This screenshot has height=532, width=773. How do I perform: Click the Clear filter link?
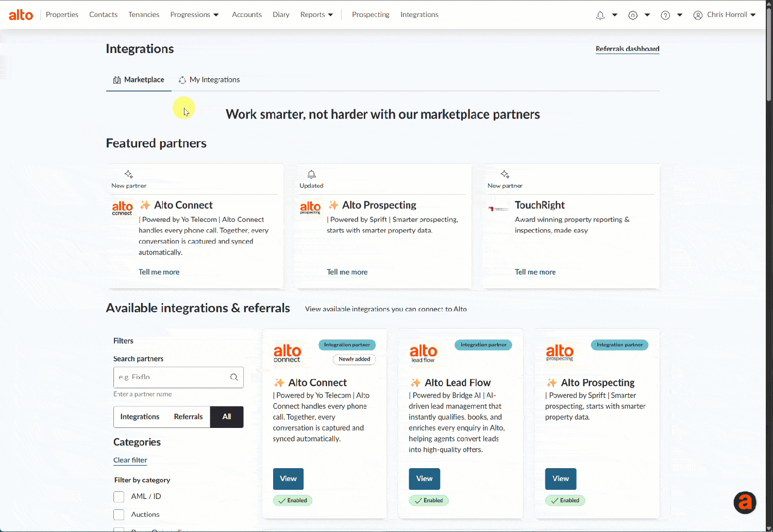click(130, 460)
